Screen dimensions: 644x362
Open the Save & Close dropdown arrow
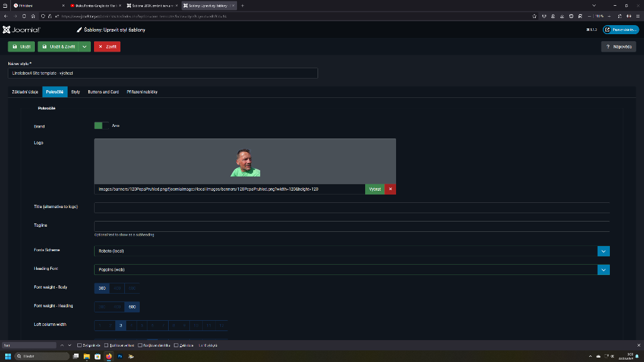pos(85,46)
